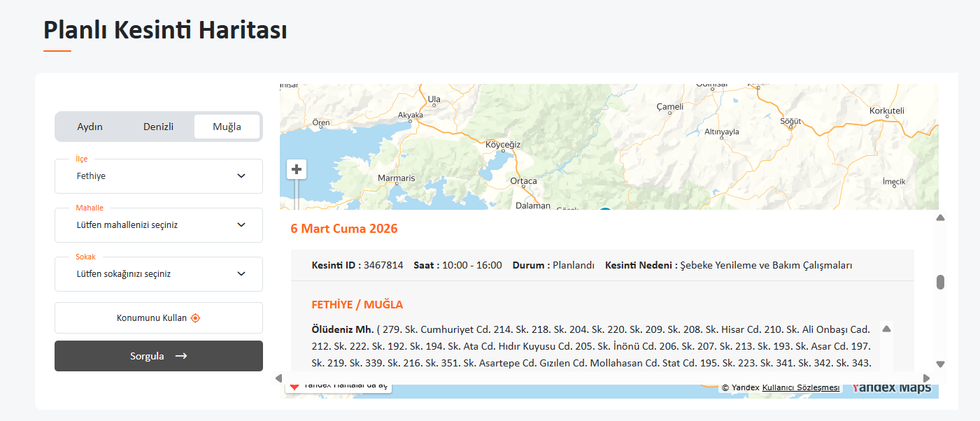Screen dimensions: 980x421
Task: Click the map zoom slider track
Action: 297,194
